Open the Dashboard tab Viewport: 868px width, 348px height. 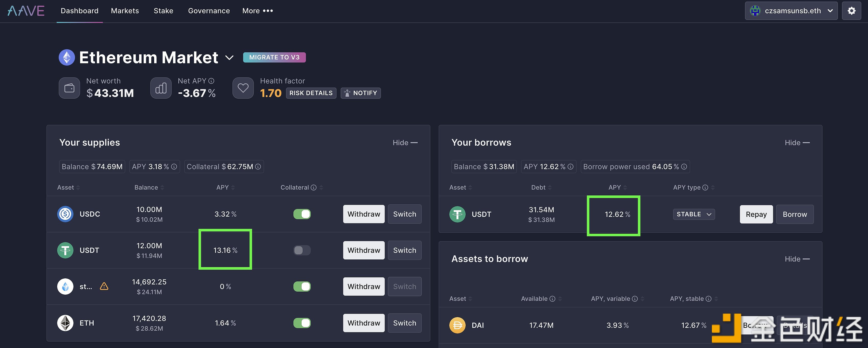coord(80,11)
